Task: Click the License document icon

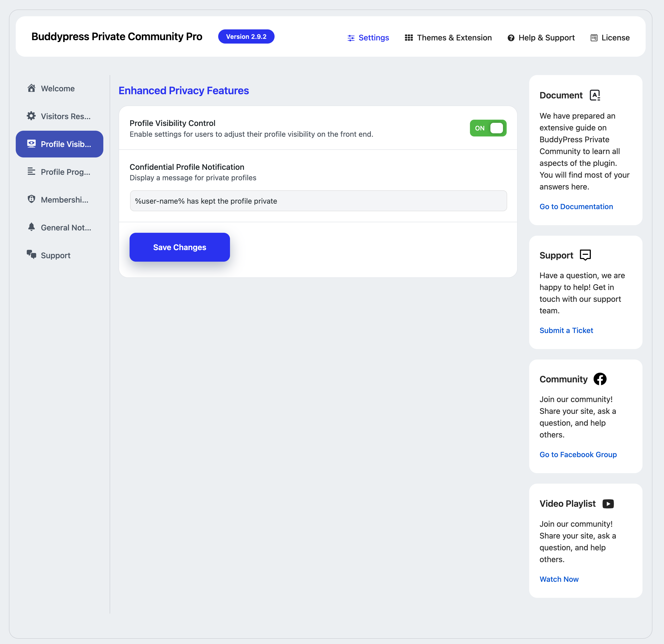Action: pyautogui.click(x=594, y=38)
